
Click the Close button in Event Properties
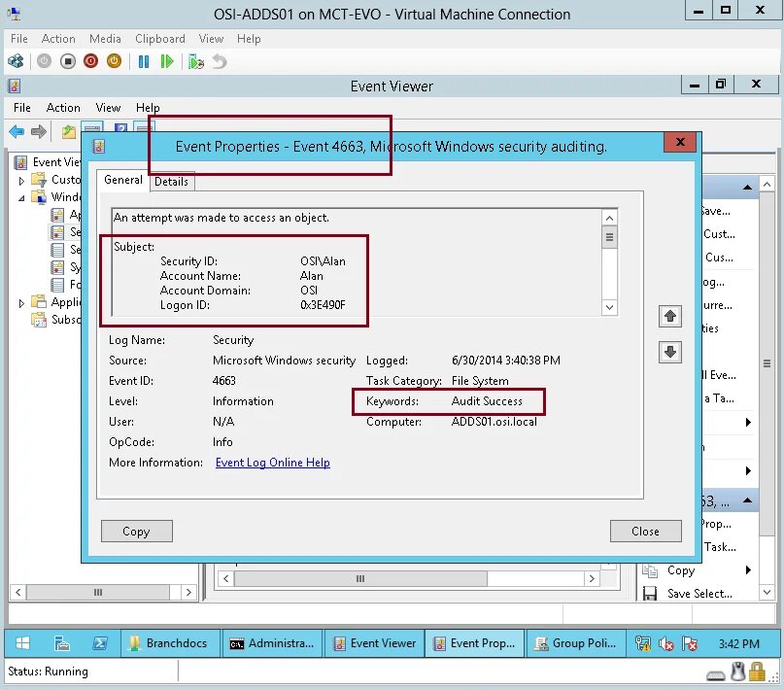645,531
